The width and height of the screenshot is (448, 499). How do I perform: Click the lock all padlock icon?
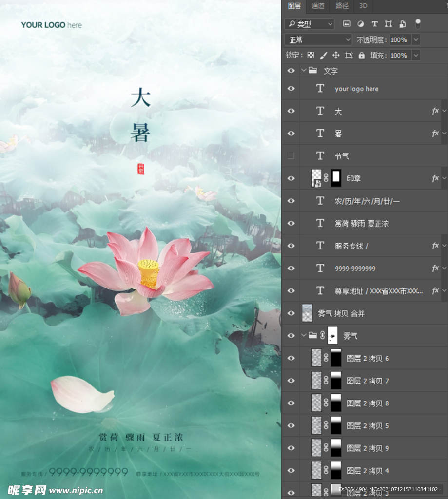361,55
